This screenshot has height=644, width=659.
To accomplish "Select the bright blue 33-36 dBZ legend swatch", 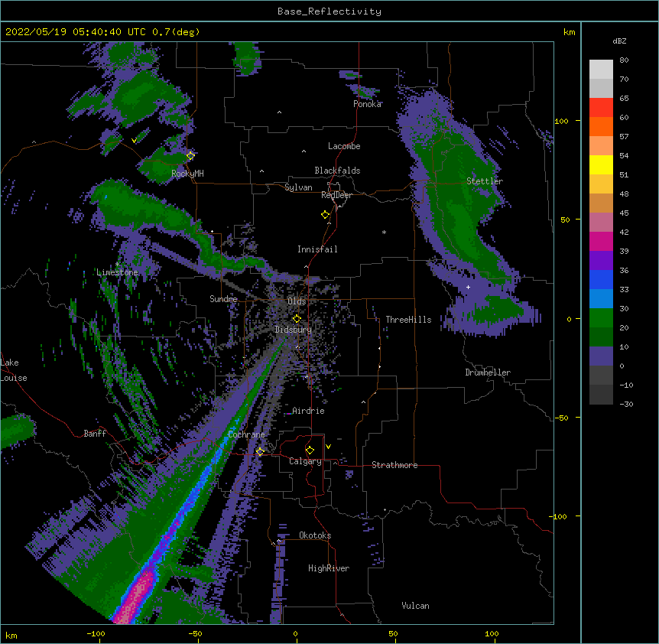I will pyautogui.click(x=601, y=279).
